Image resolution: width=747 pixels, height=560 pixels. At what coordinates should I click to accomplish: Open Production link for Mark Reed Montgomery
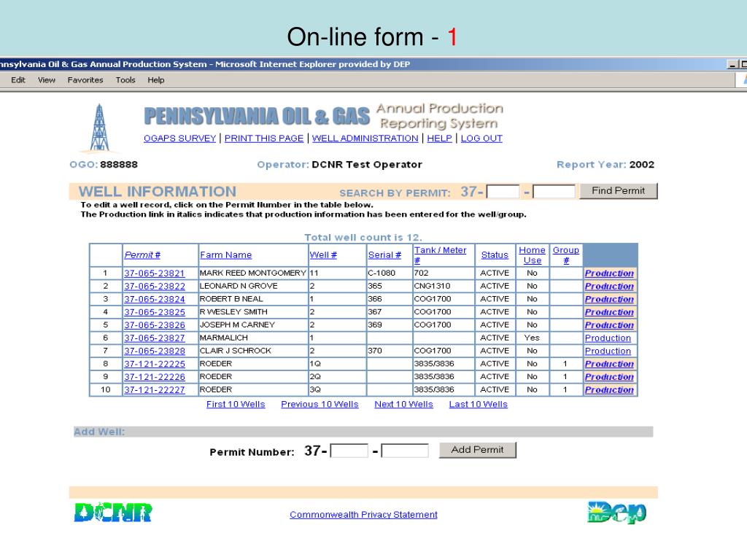coord(609,273)
